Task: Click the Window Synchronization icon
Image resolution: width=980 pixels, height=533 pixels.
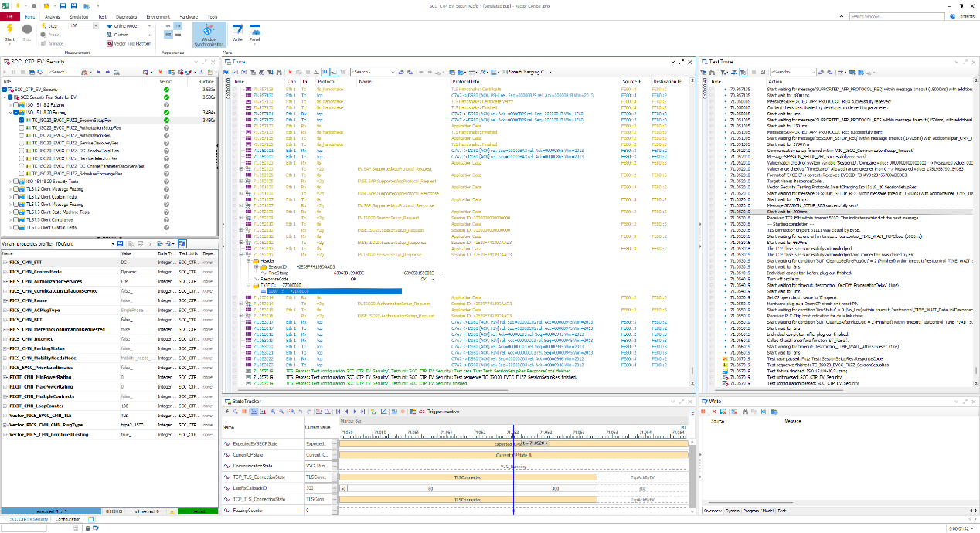Action: (x=209, y=31)
